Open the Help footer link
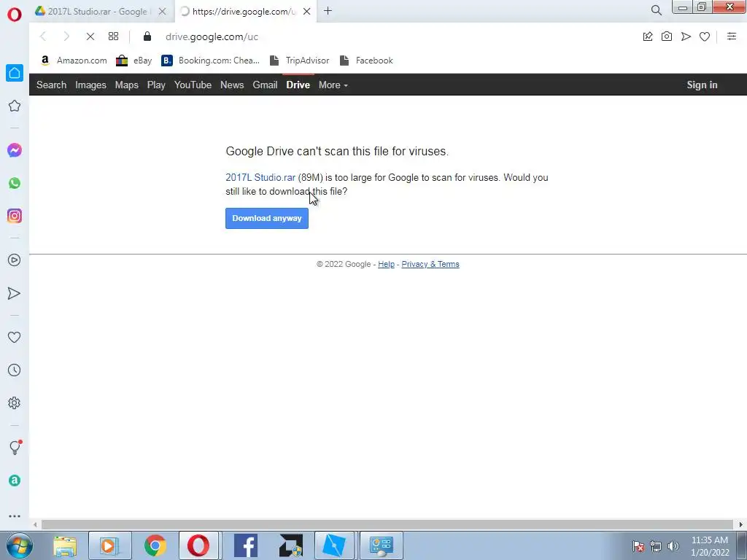 click(387, 264)
